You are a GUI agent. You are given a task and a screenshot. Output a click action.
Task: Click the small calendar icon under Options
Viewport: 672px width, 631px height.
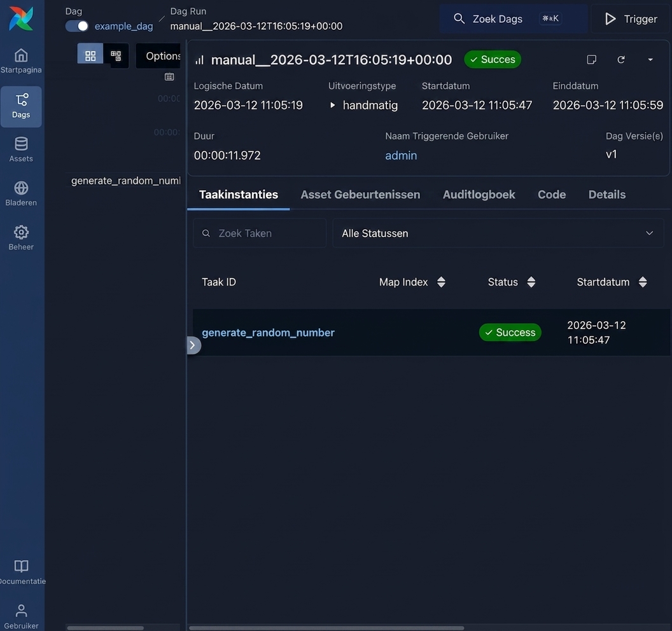tap(169, 77)
